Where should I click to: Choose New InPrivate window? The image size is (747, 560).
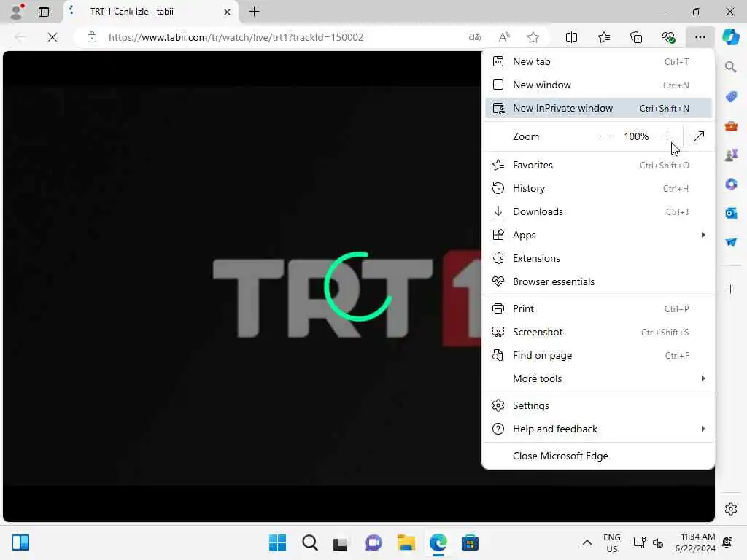coord(598,108)
